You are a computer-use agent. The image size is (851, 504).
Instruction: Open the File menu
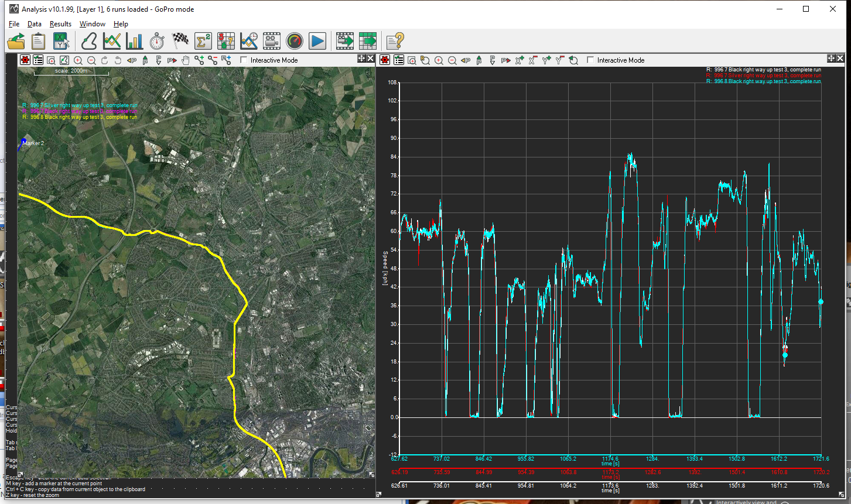pos(14,24)
